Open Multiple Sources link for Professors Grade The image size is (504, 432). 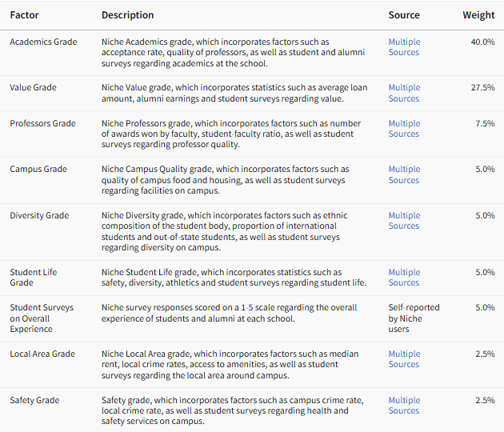(x=404, y=129)
